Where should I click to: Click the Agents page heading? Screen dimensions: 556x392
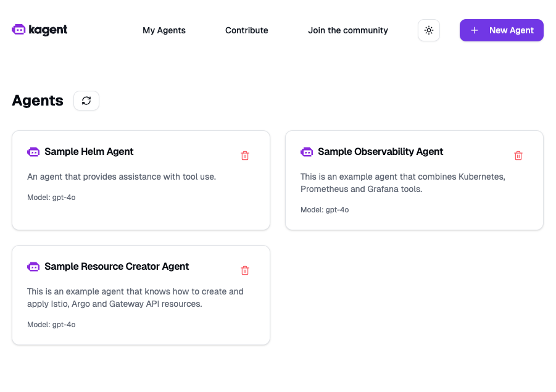click(x=38, y=101)
